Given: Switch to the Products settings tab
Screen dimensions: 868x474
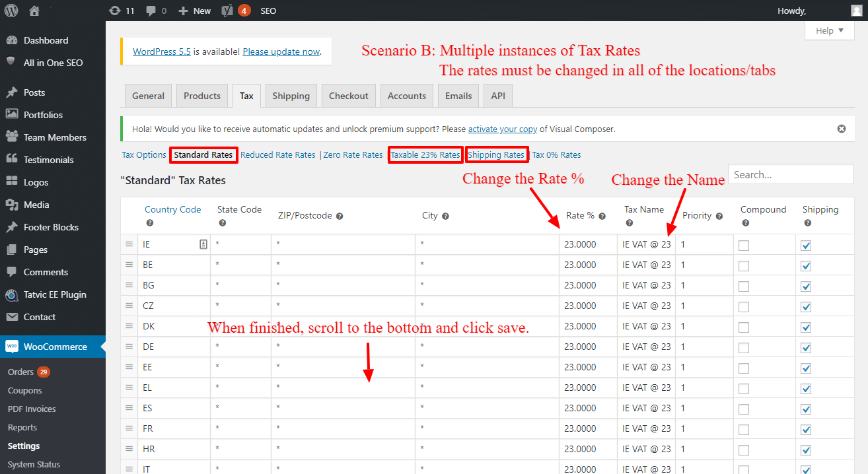Looking at the screenshot, I should [x=202, y=96].
